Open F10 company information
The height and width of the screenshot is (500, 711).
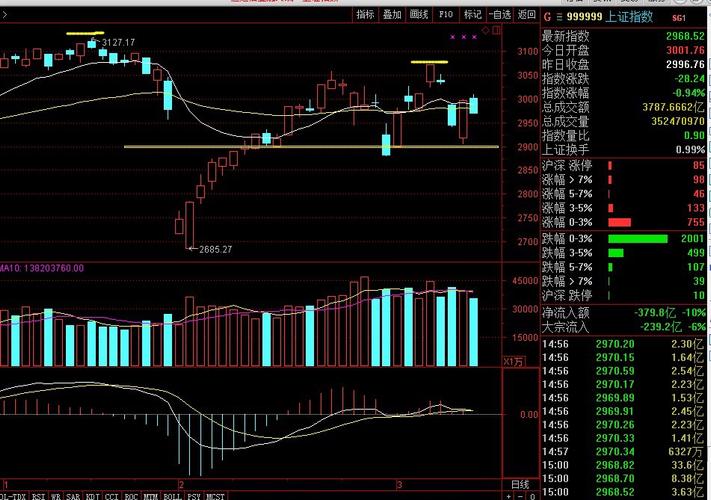[446, 15]
